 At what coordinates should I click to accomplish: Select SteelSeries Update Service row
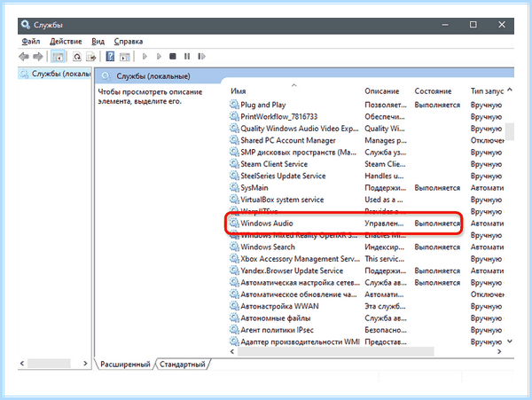(367, 176)
